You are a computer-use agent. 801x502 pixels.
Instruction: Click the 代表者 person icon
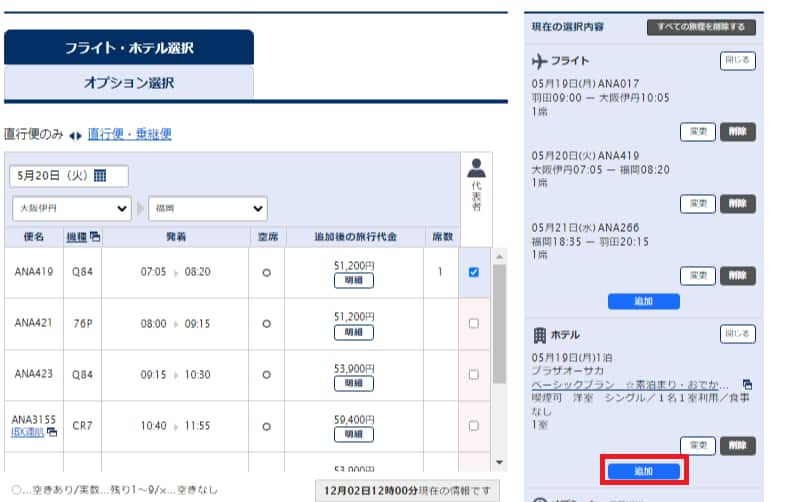pos(476,169)
